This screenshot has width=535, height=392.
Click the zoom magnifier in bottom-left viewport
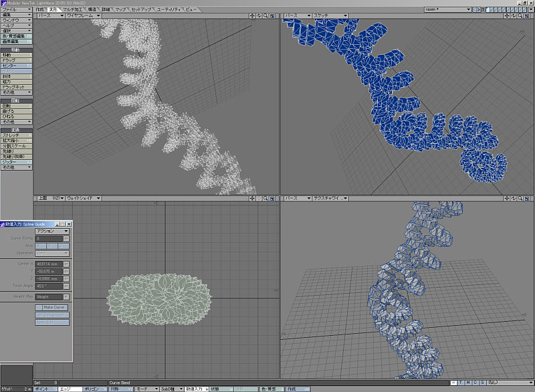[266, 198]
